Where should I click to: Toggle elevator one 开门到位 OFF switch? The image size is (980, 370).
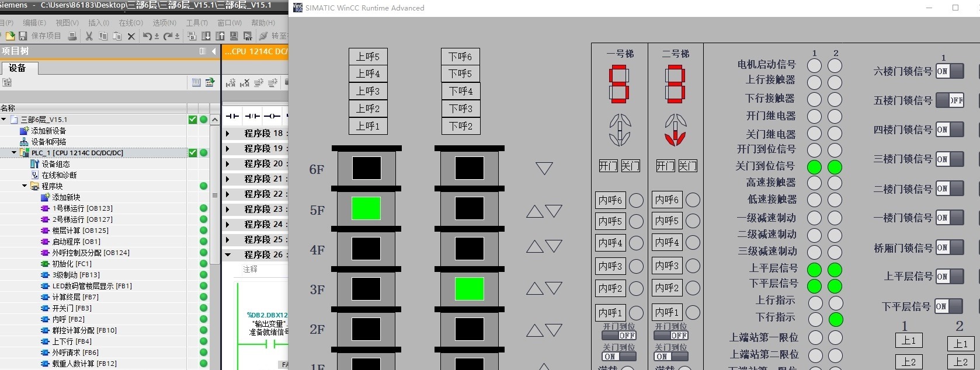619,336
